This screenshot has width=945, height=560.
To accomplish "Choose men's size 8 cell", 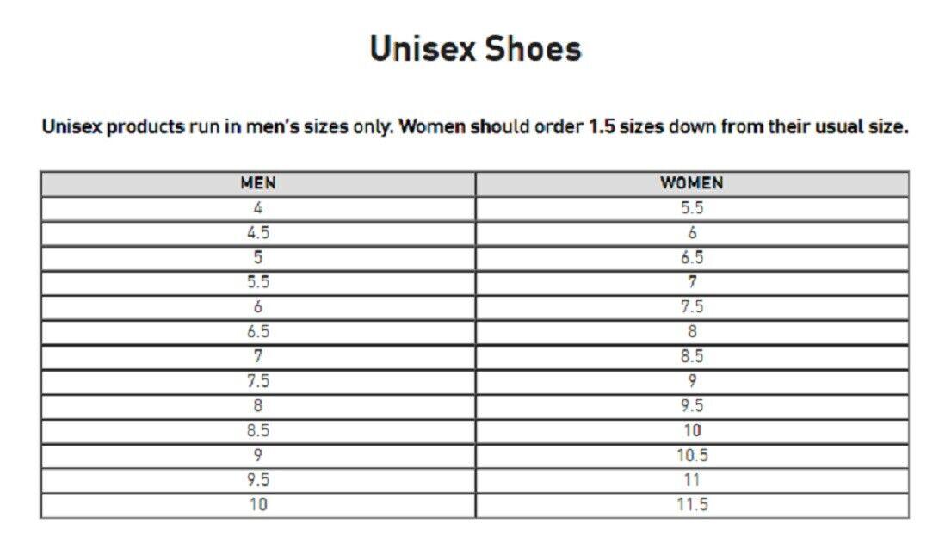I will click(x=258, y=406).
